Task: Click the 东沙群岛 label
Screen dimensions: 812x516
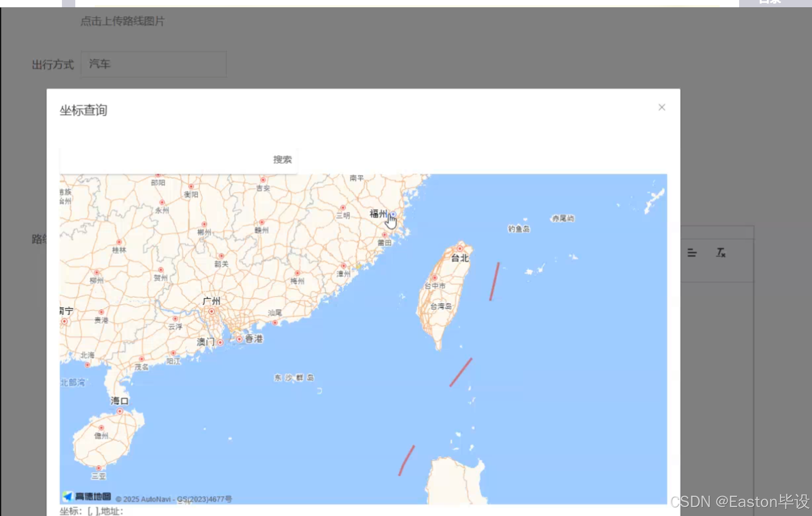Action: coord(294,377)
